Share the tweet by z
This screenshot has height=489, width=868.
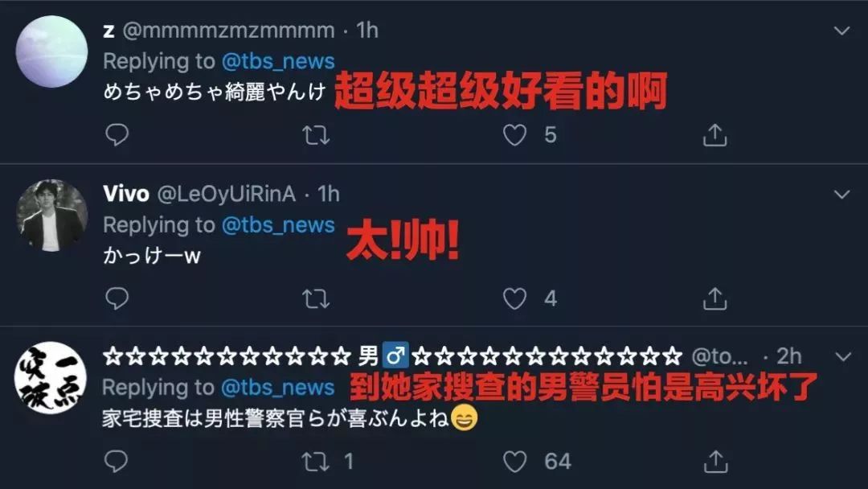click(x=714, y=134)
